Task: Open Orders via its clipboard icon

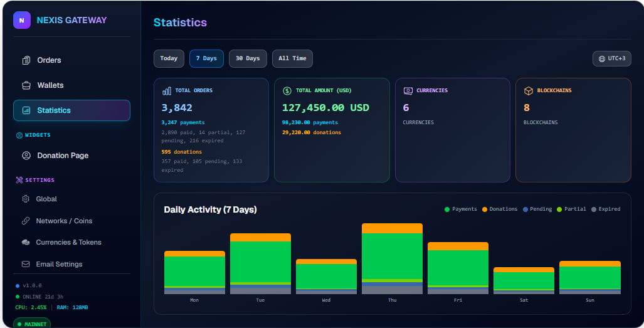Action: (26, 60)
